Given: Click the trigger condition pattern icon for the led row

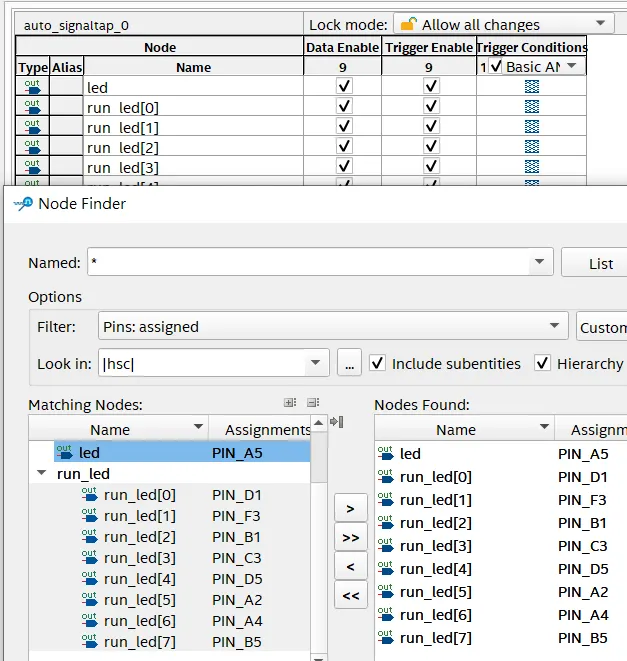Looking at the screenshot, I should [532, 86].
